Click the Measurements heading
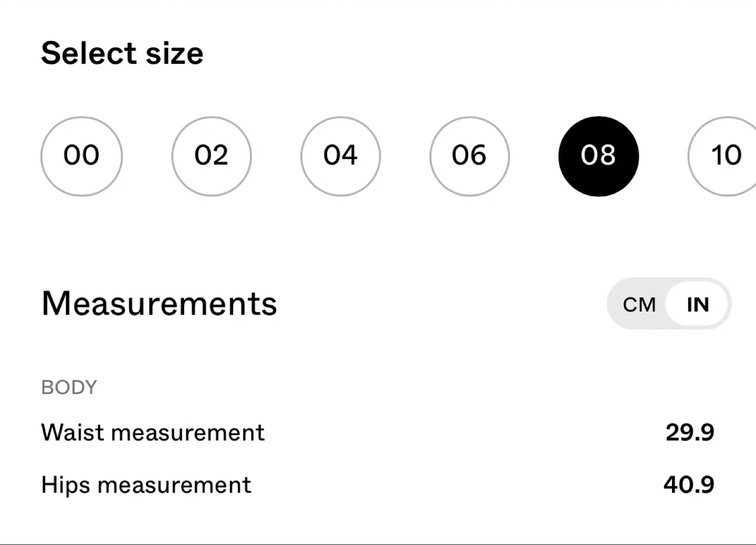Image resolution: width=756 pixels, height=545 pixels. 159,304
